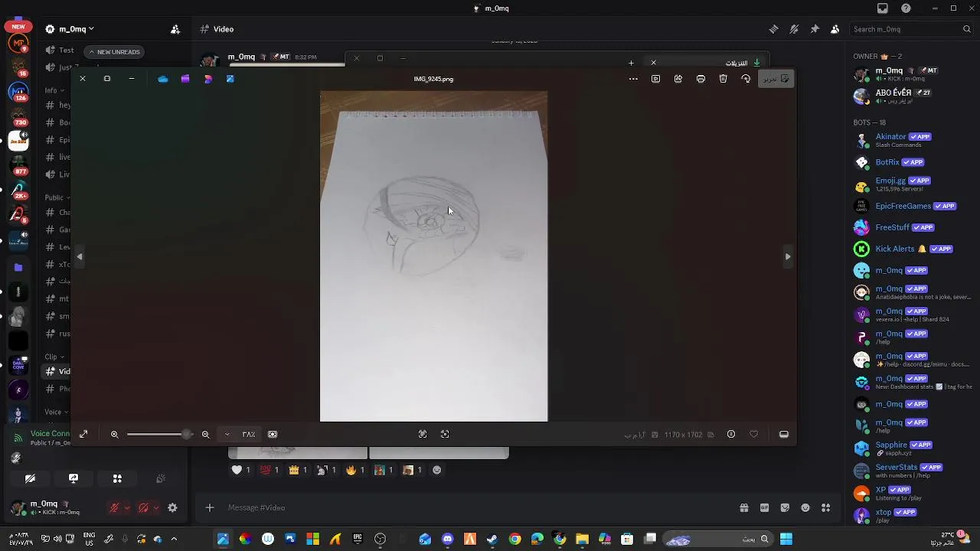Screen dimensions: 980x551
Task: Rotate the image in Photos viewer
Action: [x=746, y=79]
